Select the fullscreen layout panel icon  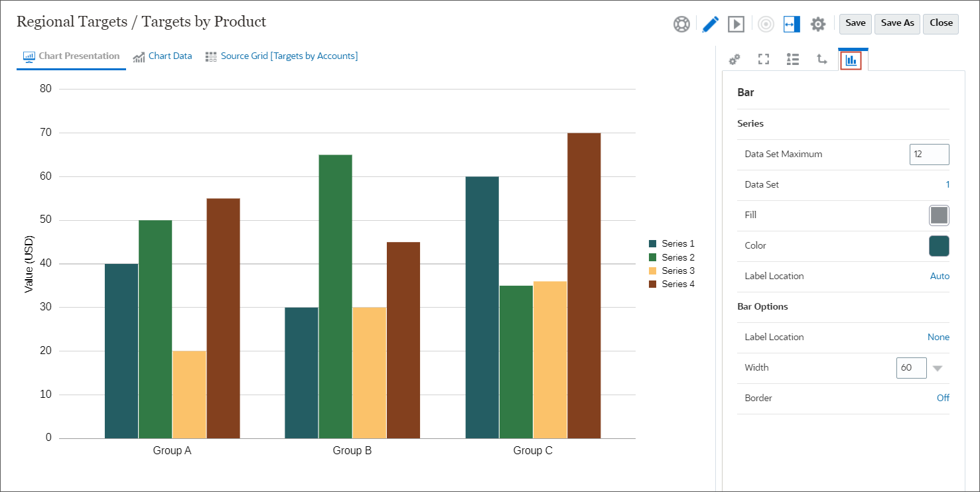[x=763, y=59]
